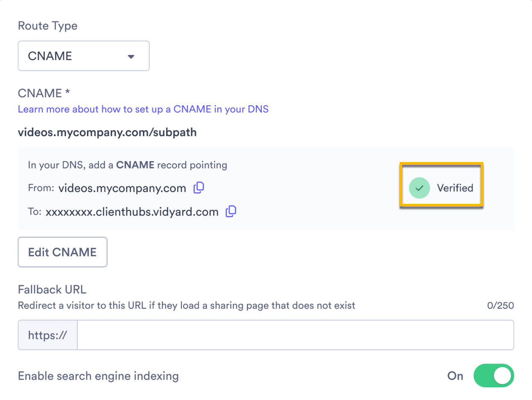Copy the From address videos.mycompany.com
The width and height of the screenshot is (532, 400).
(x=199, y=188)
